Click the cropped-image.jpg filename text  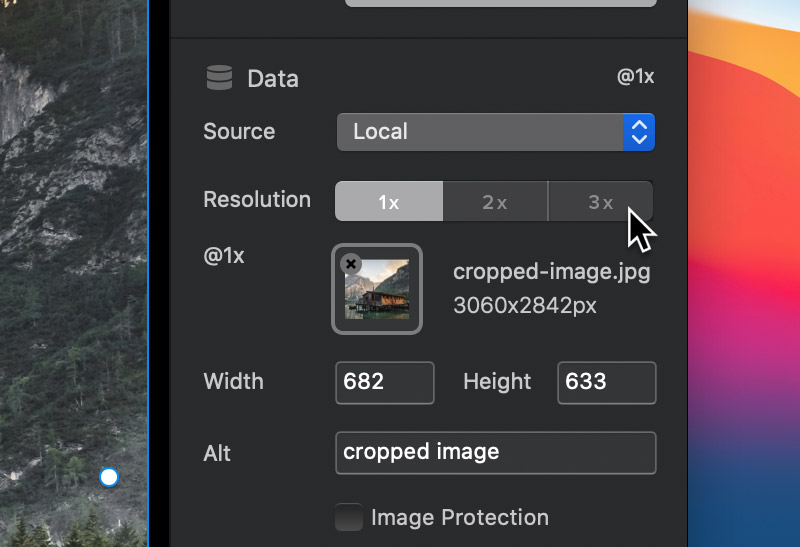(x=552, y=271)
